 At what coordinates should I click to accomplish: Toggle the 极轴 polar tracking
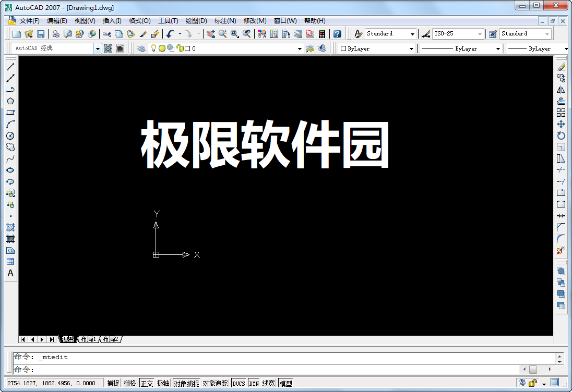(163, 383)
